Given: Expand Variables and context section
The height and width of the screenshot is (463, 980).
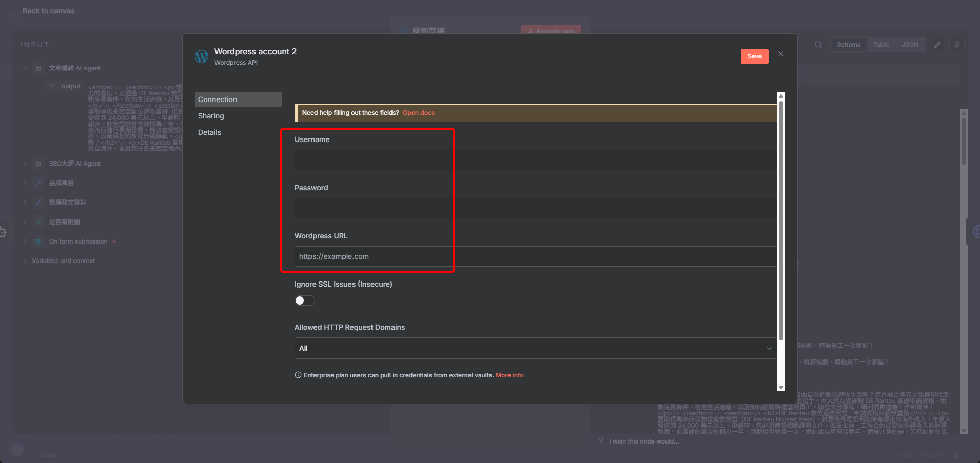Looking at the screenshot, I should coord(25,261).
